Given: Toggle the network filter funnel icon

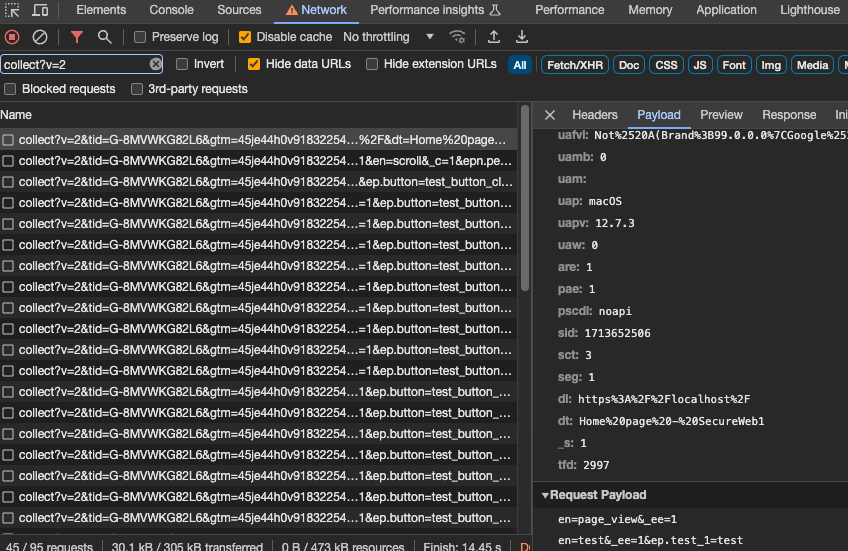Looking at the screenshot, I should [77, 37].
